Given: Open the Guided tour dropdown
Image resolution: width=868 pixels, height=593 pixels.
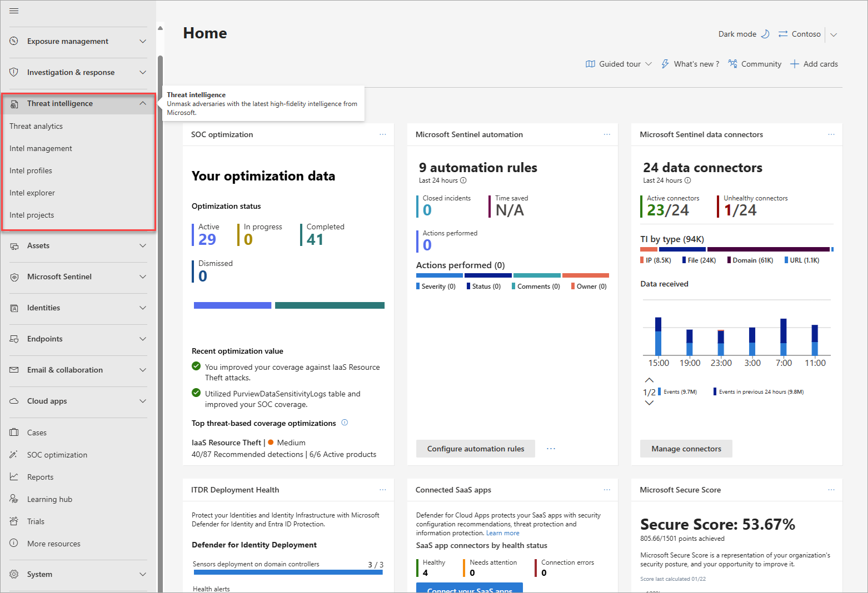Looking at the screenshot, I should [648, 64].
